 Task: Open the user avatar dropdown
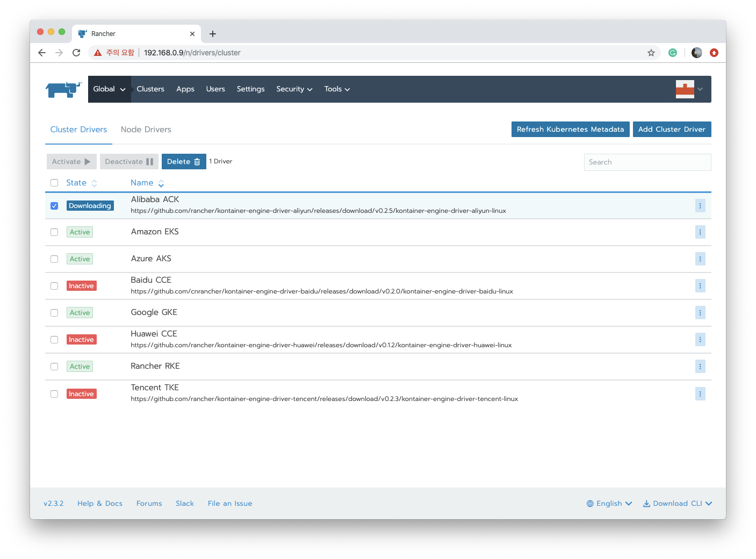(689, 89)
